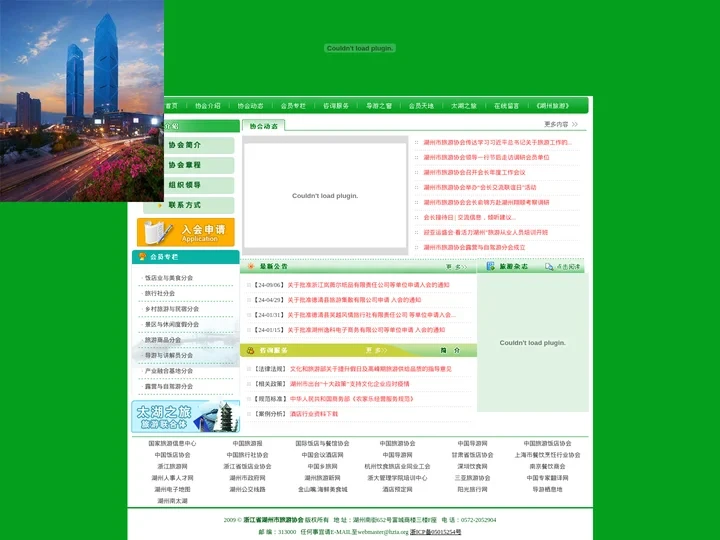Open the 【案例分析】 酒店行业资料下载 link
Viewport: 720px width, 540px height.
coord(314,414)
